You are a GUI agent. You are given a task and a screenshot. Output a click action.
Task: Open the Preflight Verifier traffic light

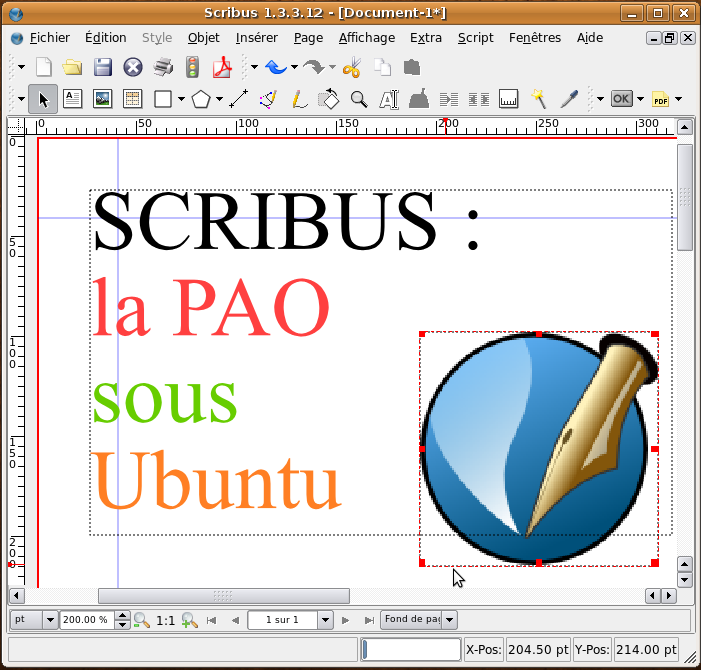click(x=193, y=67)
